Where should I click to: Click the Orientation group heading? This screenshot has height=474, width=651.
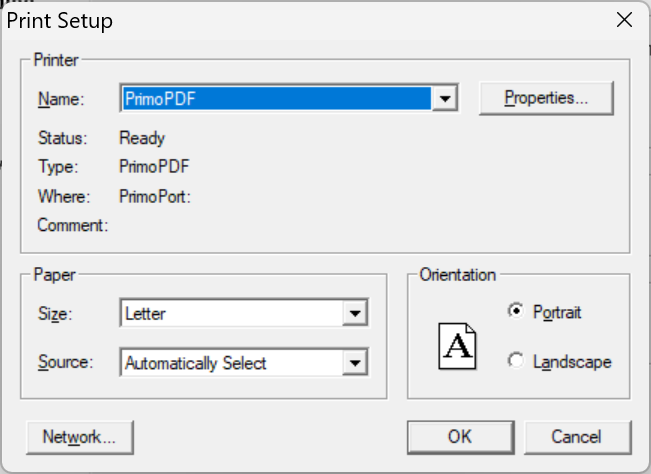458,275
